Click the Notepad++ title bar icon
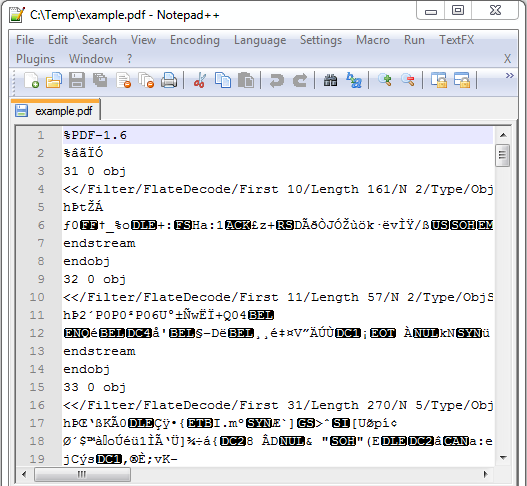The height and width of the screenshot is (486, 527). [x=17, y=15]
